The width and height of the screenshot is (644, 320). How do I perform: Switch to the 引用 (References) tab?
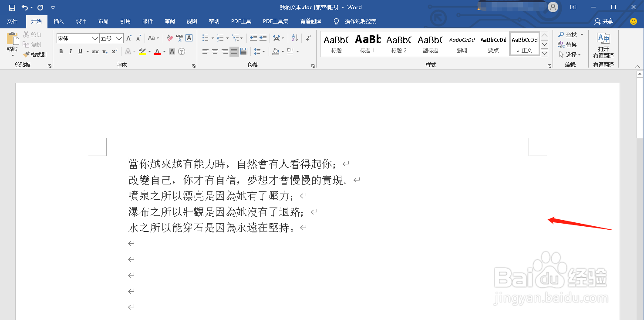125,21
